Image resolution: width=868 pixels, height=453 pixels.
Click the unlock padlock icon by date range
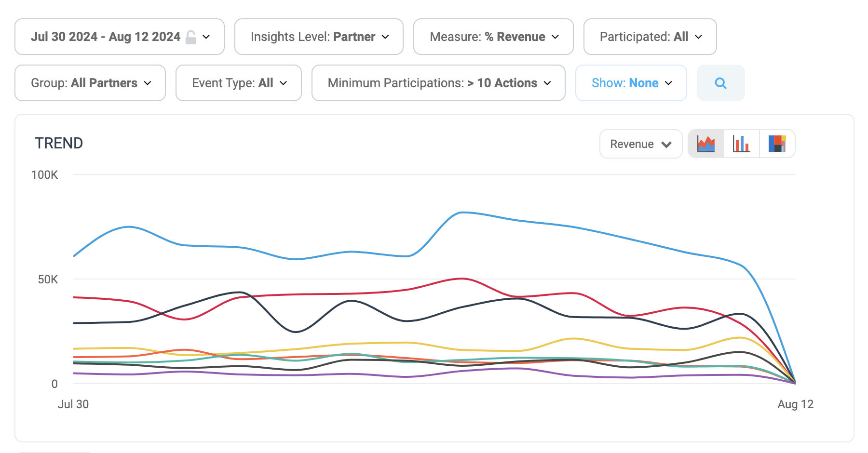(191, 37)
